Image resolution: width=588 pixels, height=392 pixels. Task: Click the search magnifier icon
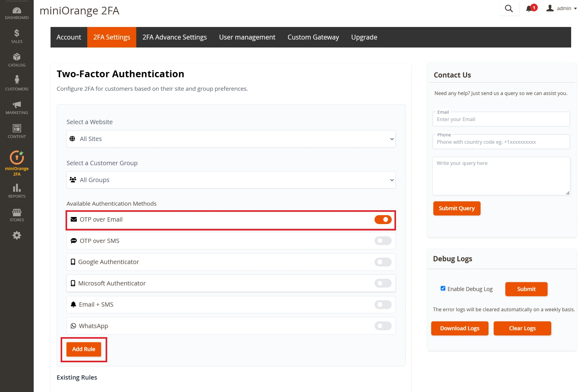509,9
